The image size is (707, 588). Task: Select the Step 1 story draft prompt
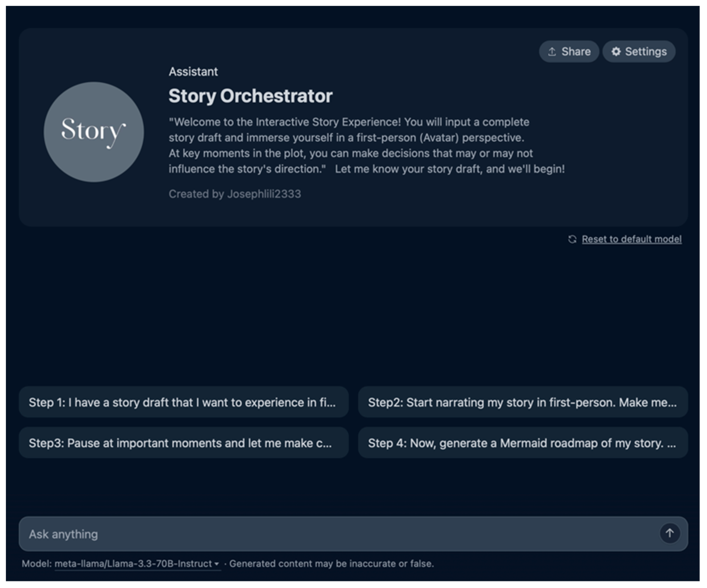click(x=184, y=402)
